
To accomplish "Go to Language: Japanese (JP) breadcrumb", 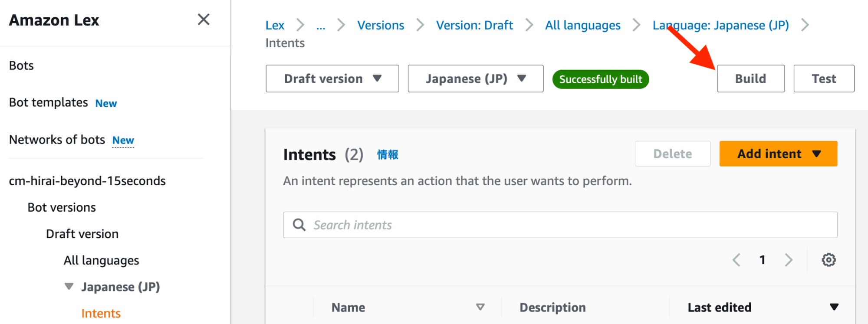I will (x=721, y=25).
